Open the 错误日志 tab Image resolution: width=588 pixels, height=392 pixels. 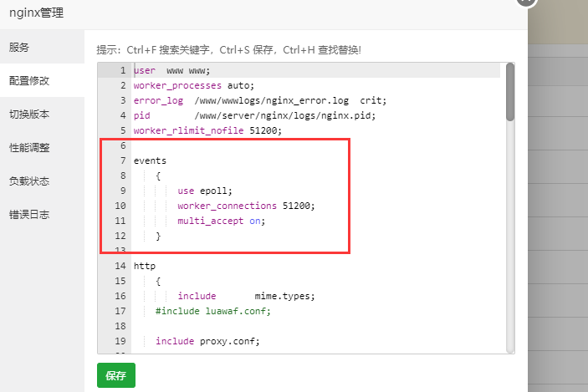point(42,214)
